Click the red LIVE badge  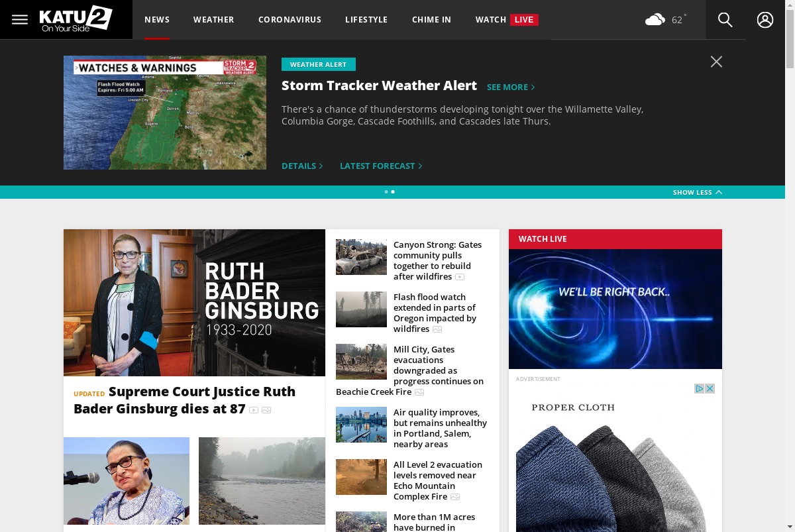click(524, 20)
